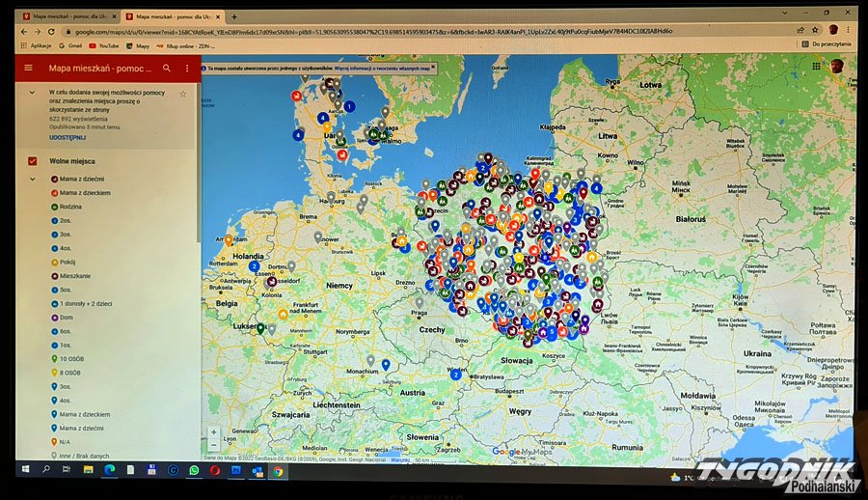This screenshot has height=500, width=868.
Task: Open the Google apps grid icon
Action: pos(816,67)
